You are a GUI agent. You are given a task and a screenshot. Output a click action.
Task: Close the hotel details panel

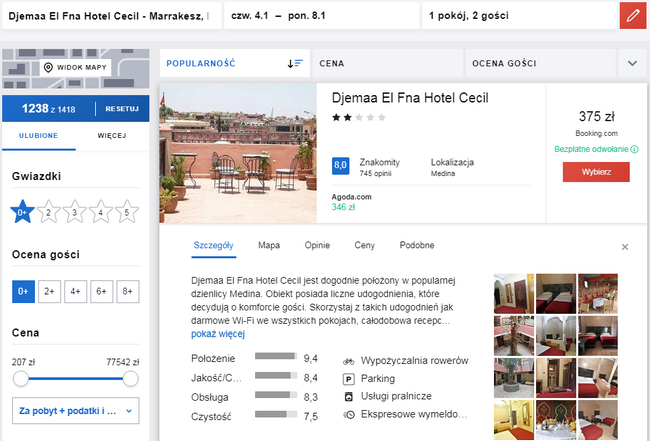point(625,246)
